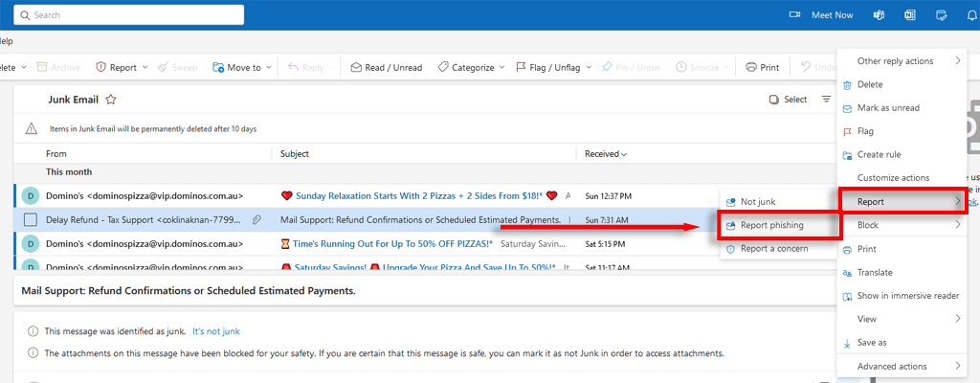
Task: Sort by the Received column header
Action: (606, 153)
